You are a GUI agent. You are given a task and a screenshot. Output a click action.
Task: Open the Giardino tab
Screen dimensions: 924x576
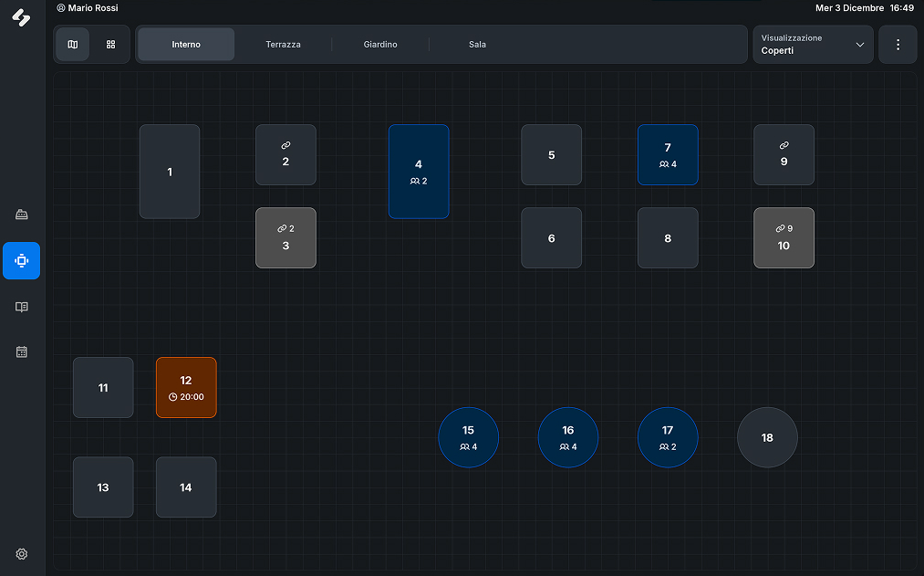coord(380,45)
